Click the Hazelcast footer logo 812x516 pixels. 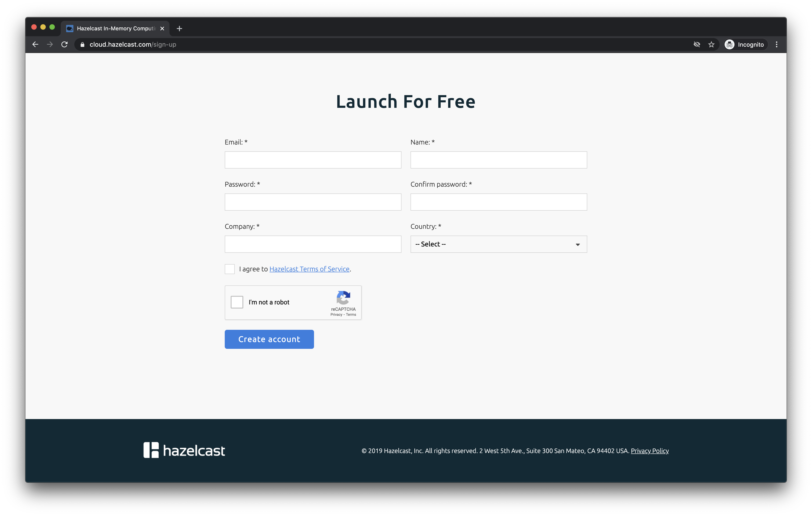pyautogui.click(x=184, y=450)
